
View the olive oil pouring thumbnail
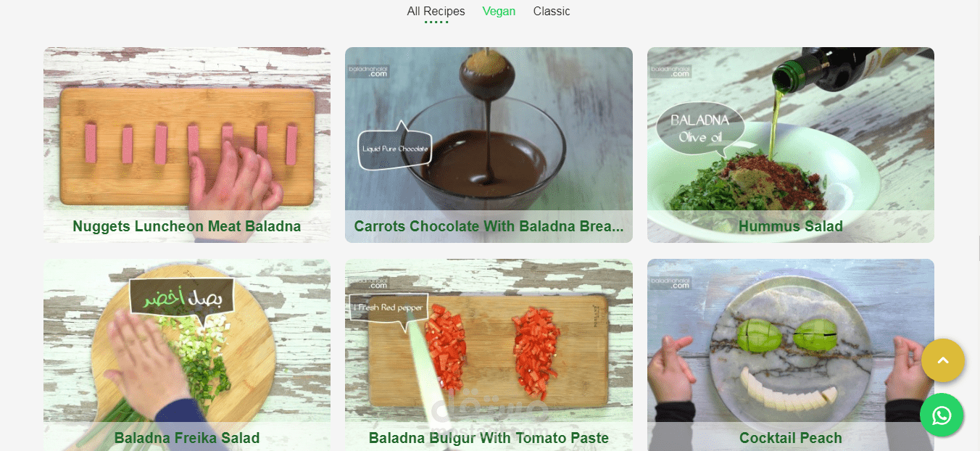point(790,131)
